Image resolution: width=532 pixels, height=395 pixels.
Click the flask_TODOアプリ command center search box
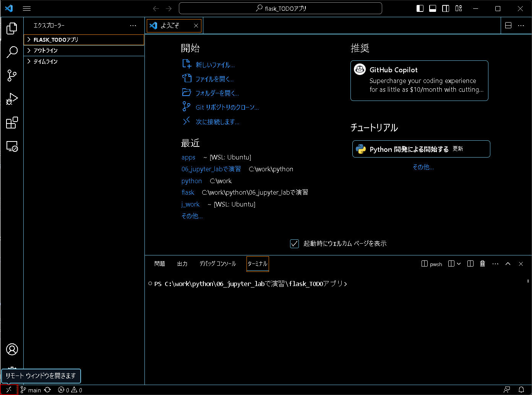[x=281, y=8]
